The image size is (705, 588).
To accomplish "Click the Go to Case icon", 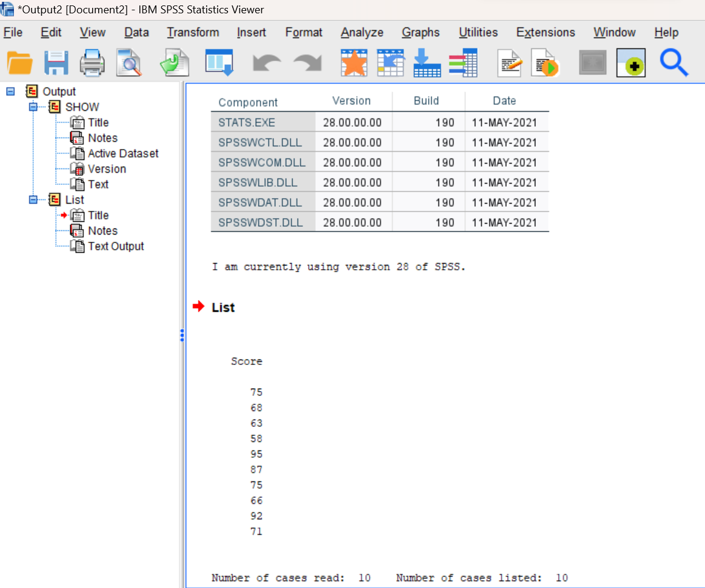I will pyautogui.click(x=390, y=62).
